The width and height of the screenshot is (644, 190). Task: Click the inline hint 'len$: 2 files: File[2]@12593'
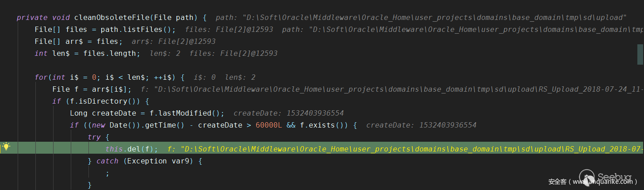coord(214,54)
